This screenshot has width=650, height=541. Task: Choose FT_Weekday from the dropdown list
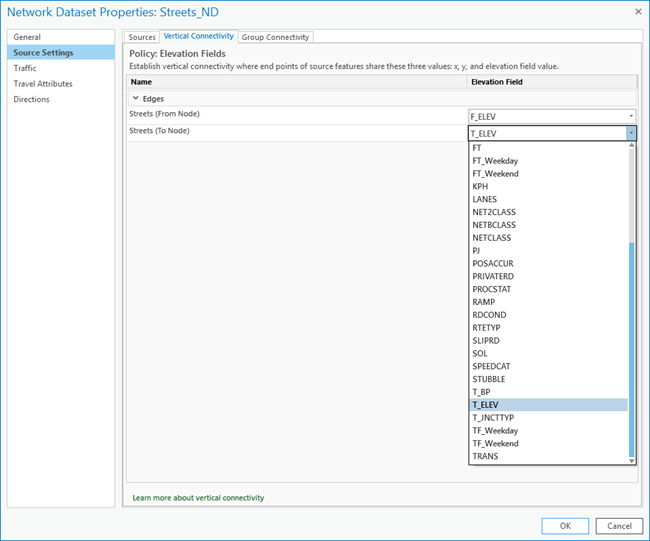coord(495,161)
